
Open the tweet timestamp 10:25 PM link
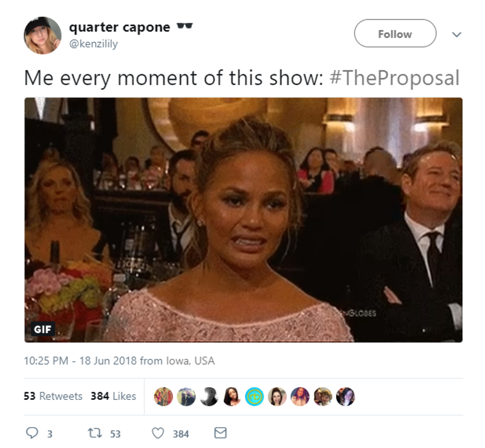[x=46, y=361]
